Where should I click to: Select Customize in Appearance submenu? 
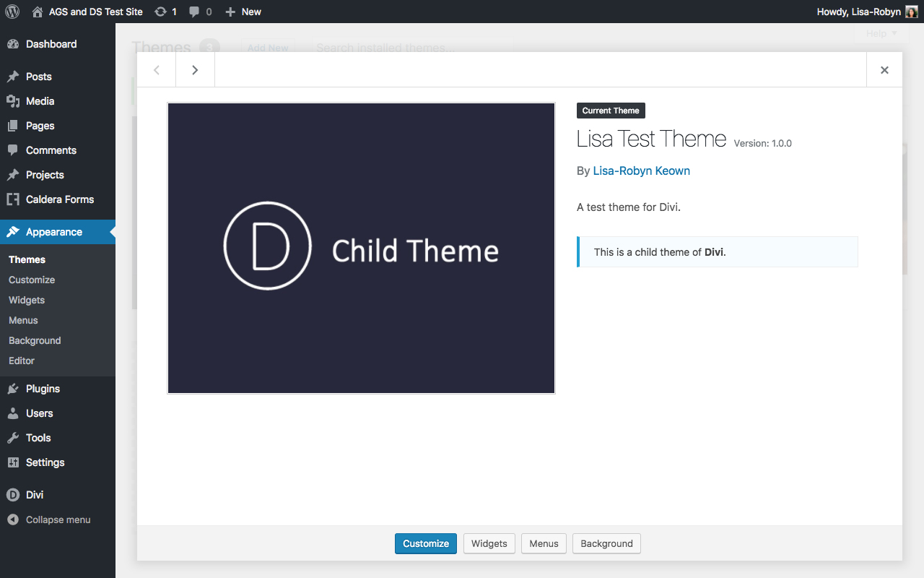click(x=32, y=280)
